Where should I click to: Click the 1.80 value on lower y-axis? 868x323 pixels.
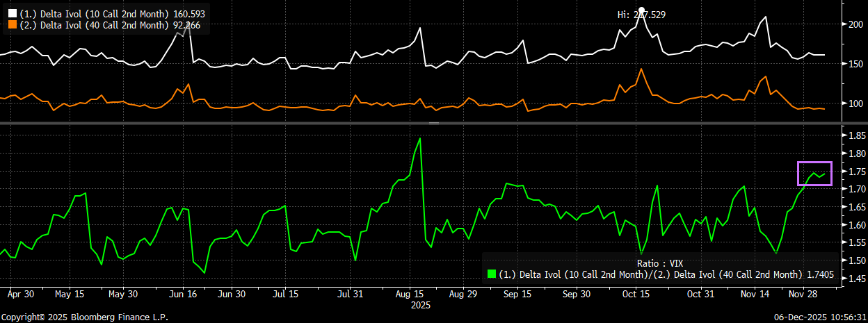855,154
